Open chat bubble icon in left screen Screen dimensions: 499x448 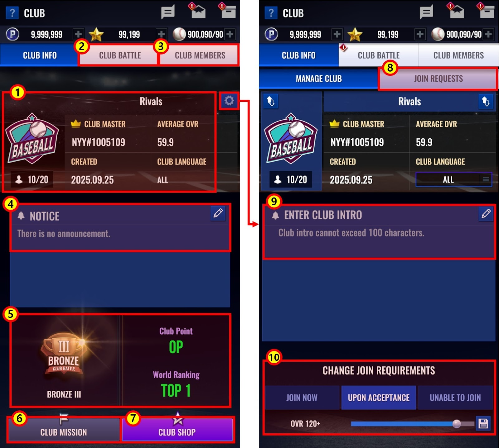click(168, 12)
